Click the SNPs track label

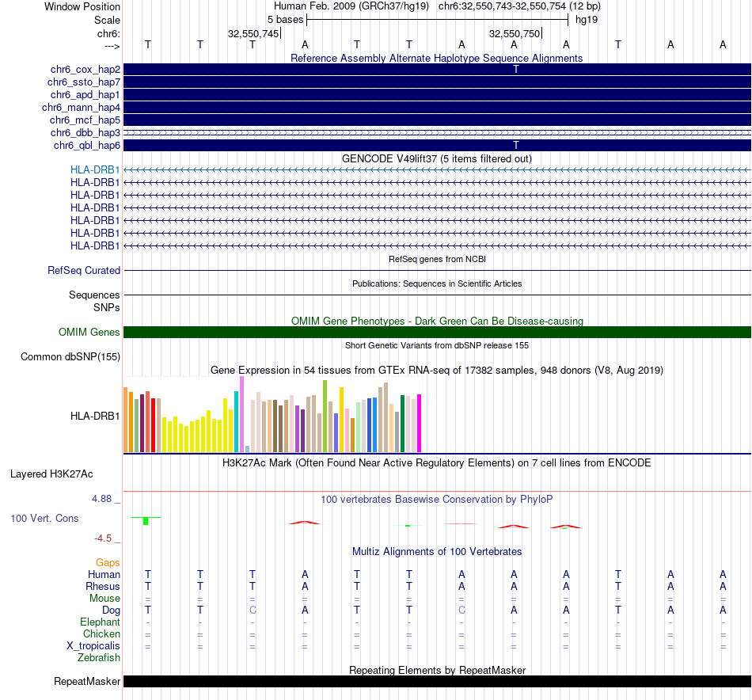[107, 307]
